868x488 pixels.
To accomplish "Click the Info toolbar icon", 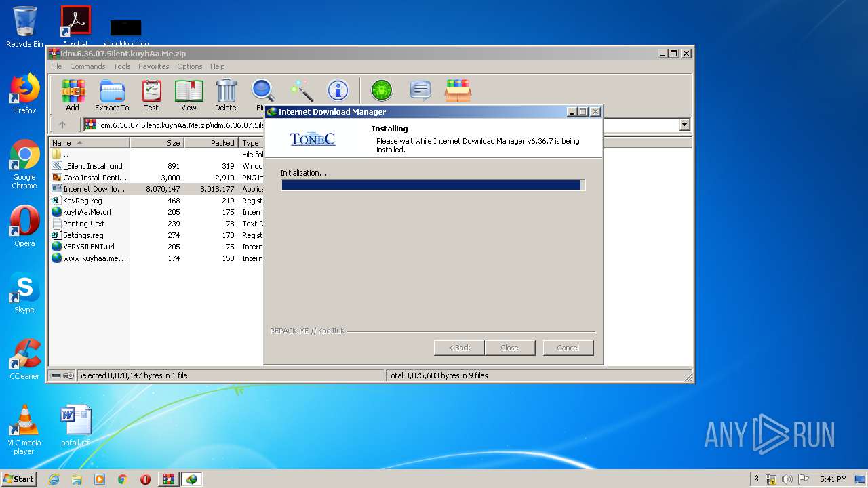I will (338, 90).
